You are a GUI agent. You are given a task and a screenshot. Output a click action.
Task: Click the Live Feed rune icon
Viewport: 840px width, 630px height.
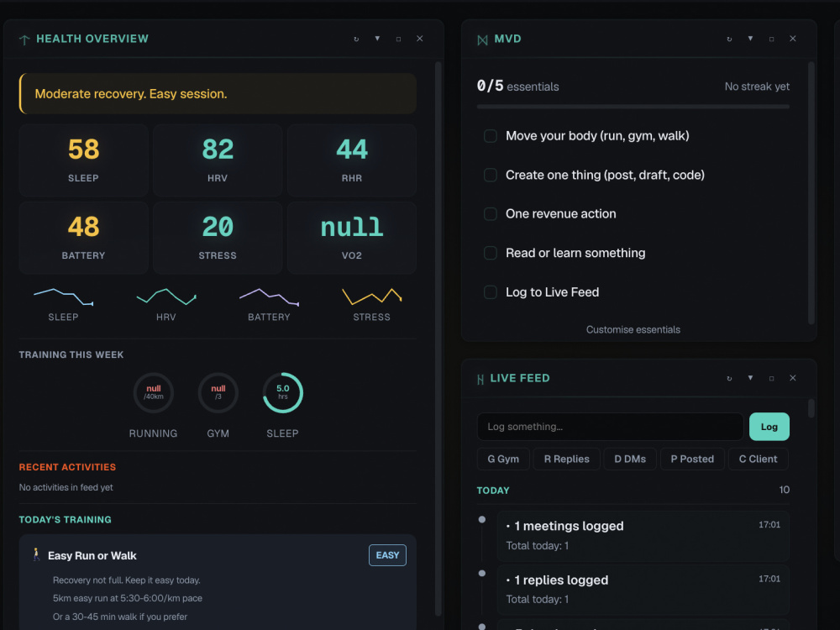point(480,379)
